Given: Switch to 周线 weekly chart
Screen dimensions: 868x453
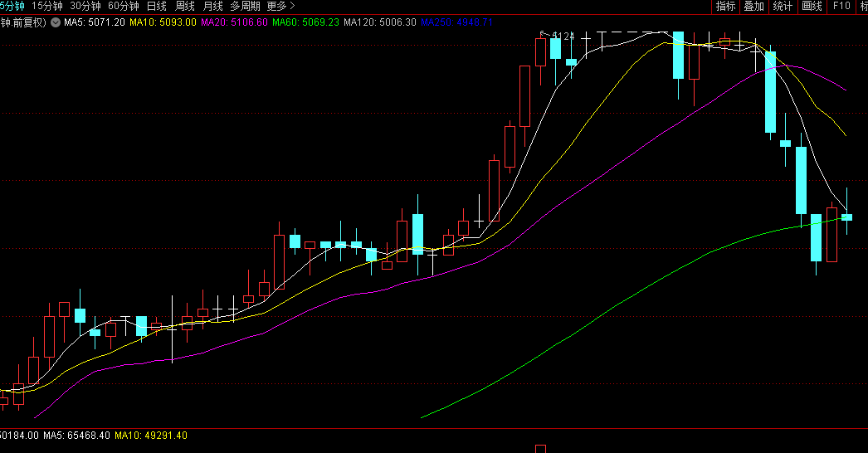Looking at the screenshot, I should pyautogui.click(x=184, y=6).
